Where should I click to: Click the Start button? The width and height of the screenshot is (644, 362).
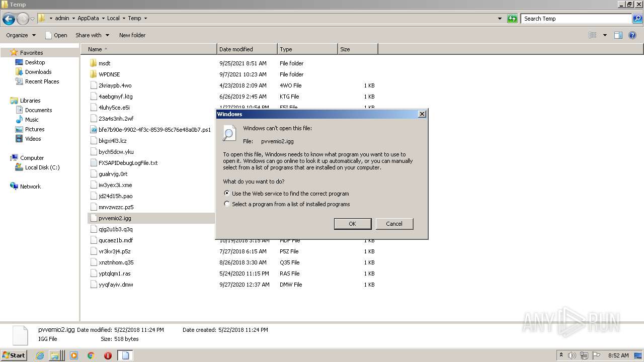pos(14,355)
